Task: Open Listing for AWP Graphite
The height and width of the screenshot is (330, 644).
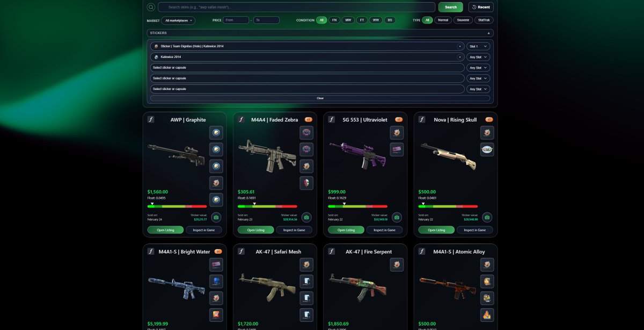Action: pos(165,230)
